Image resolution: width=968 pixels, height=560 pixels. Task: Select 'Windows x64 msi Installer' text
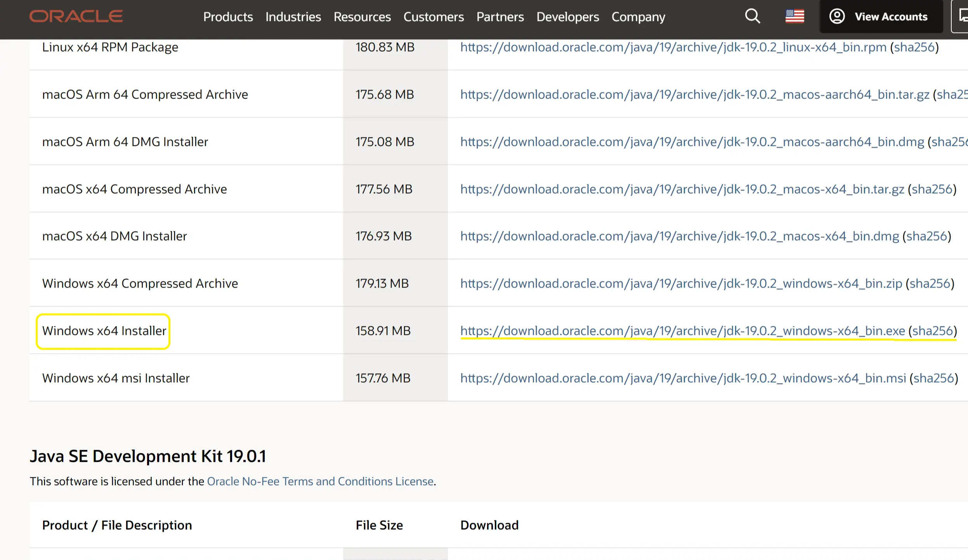(x=116, y=378)
